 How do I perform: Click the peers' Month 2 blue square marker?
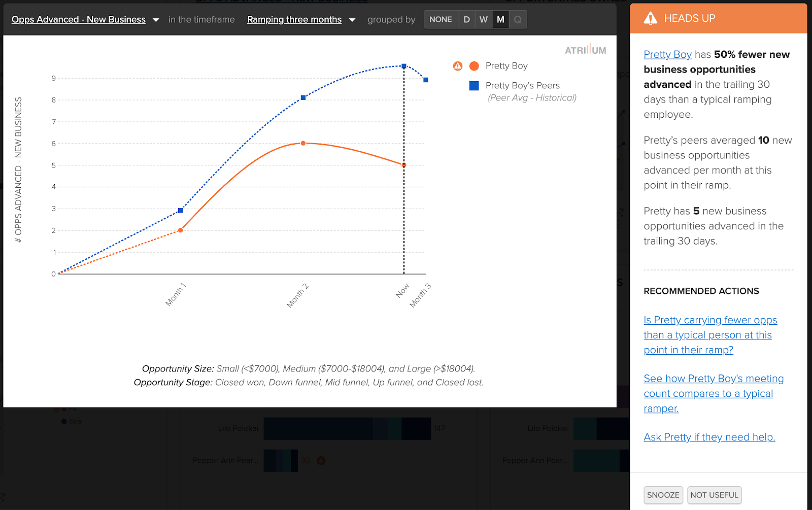tap(303, 97)
